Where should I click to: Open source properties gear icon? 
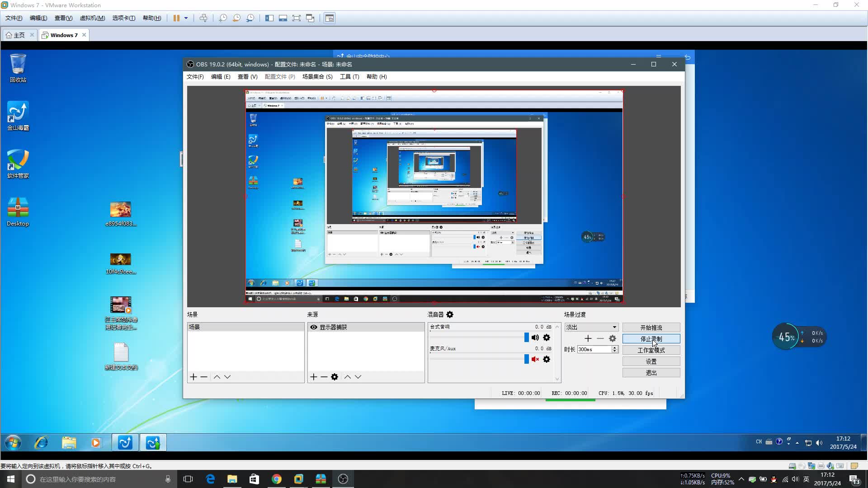coord(335,377)
